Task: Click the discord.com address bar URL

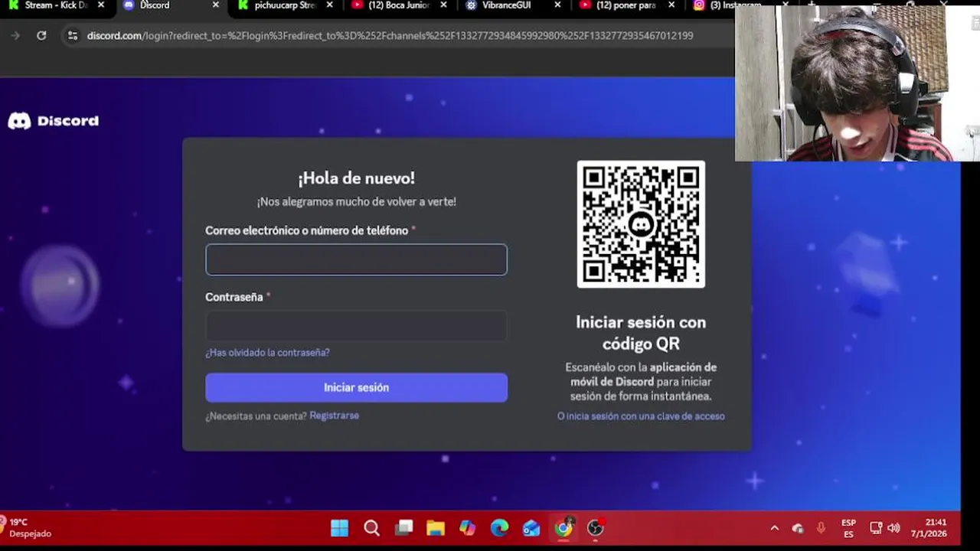Action: pyautogui.click(x=390, y=35)
